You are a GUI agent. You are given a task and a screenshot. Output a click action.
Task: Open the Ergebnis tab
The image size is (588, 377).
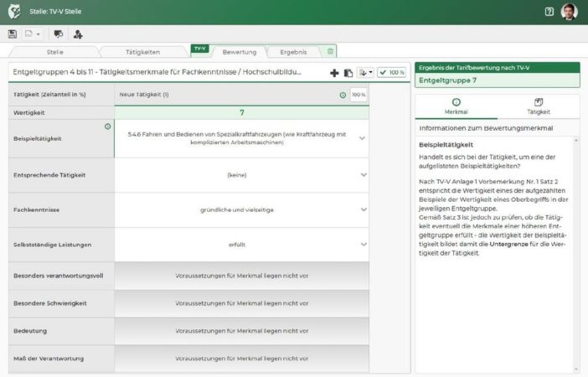click(293, 52)
